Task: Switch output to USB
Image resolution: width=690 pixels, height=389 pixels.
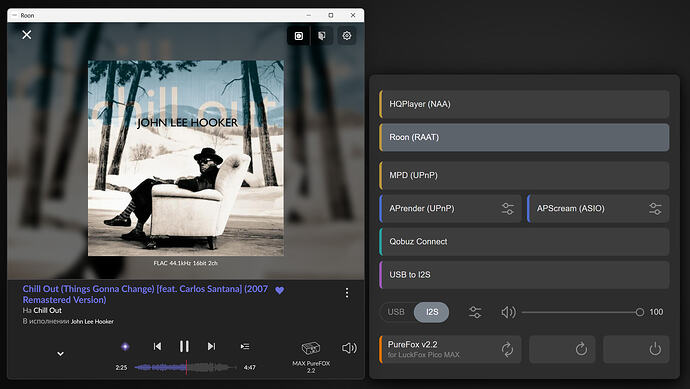Action: [396, 312]
